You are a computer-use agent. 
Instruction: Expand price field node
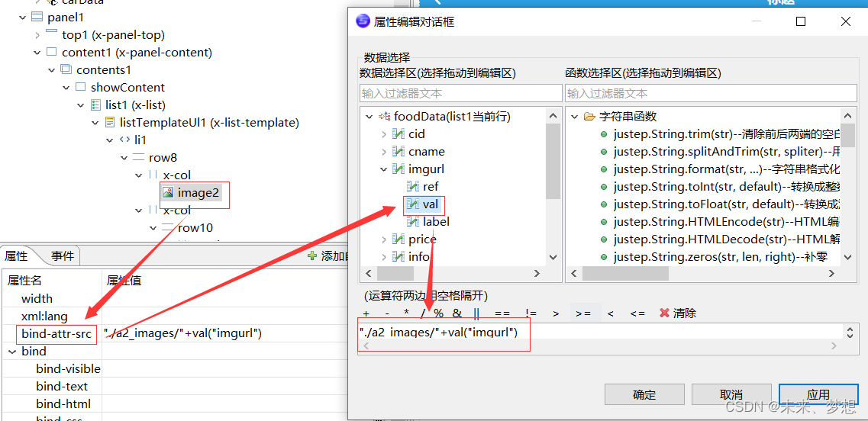(x=384, y=239)
